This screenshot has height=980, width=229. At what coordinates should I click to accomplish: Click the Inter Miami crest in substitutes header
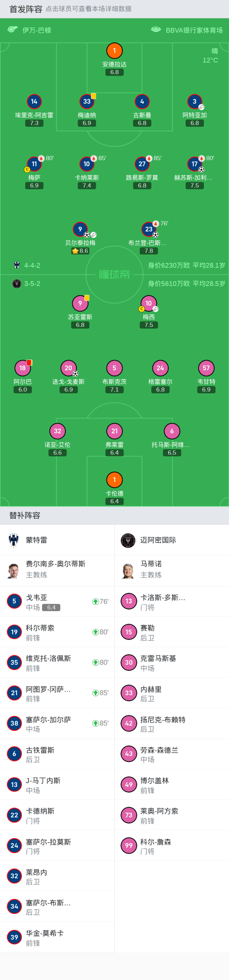tap(128, 540)
